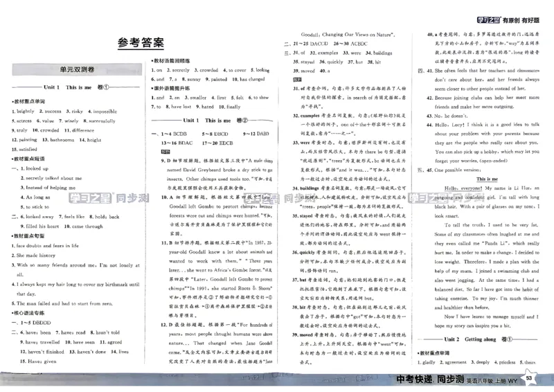Viewport: 554px width, 392px height.
Task: Click the answer '4. impossible'
Action: [102, 112]
